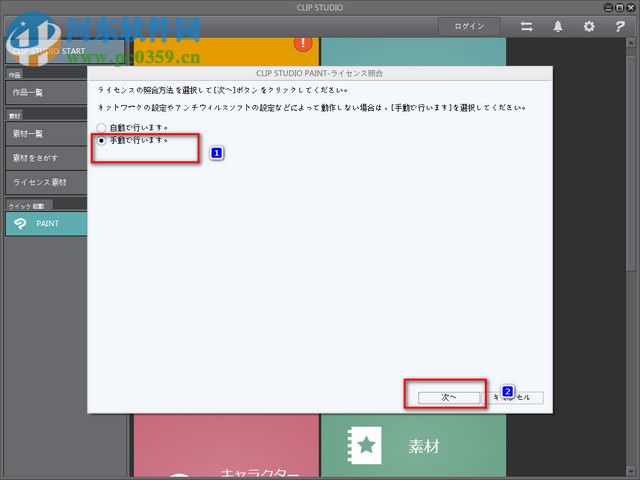Open 素材一覧 in the sidebar
Screen dimensions: 640x480
coord(47,133)
